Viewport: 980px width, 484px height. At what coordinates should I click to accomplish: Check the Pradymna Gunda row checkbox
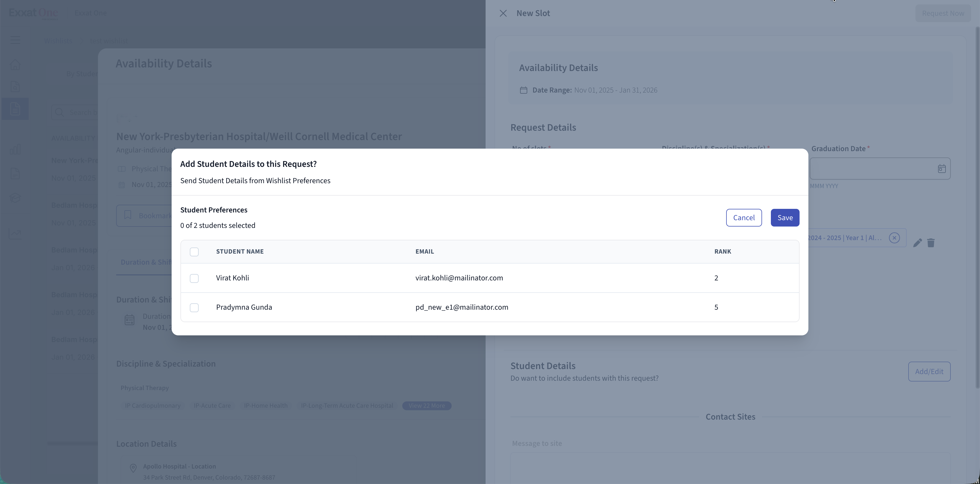tap(194, 308)
